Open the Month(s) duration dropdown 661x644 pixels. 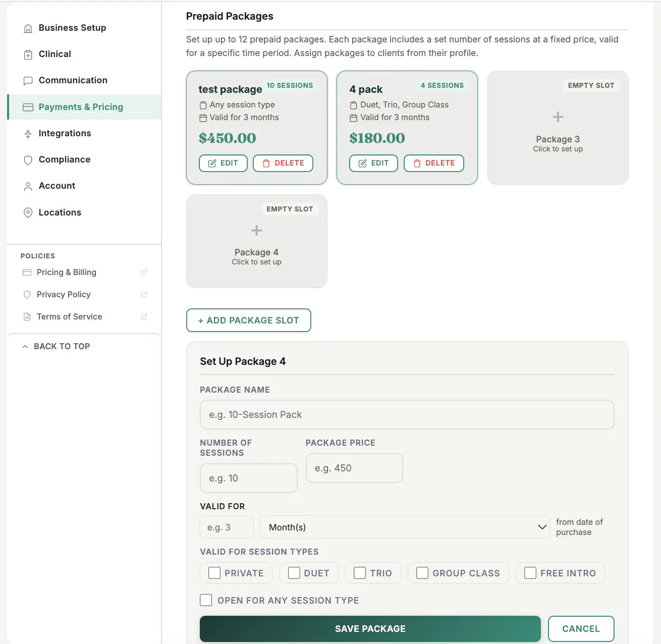click(x=405, y=527)
